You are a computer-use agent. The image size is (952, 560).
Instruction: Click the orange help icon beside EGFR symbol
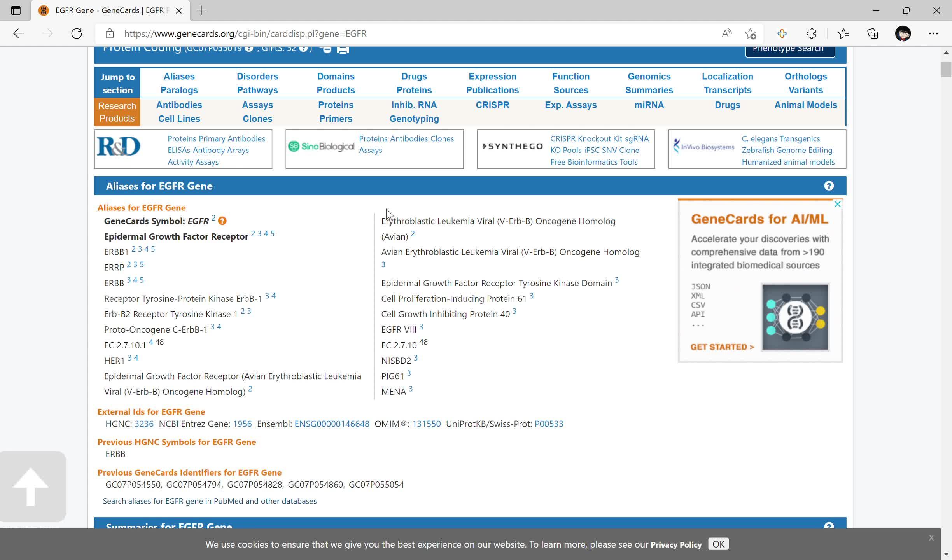(222, 221)
